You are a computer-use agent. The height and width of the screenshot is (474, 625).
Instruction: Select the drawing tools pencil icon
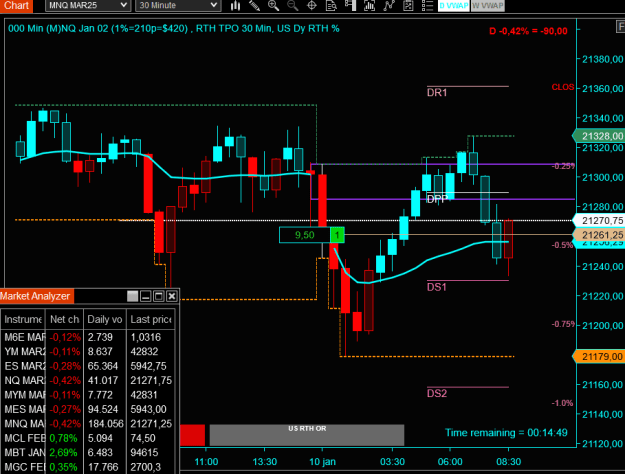tap(254, 6)
